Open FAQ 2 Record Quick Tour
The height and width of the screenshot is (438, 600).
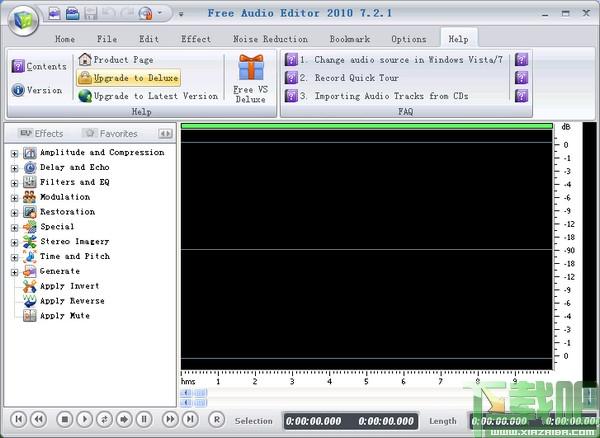point(342,78)
